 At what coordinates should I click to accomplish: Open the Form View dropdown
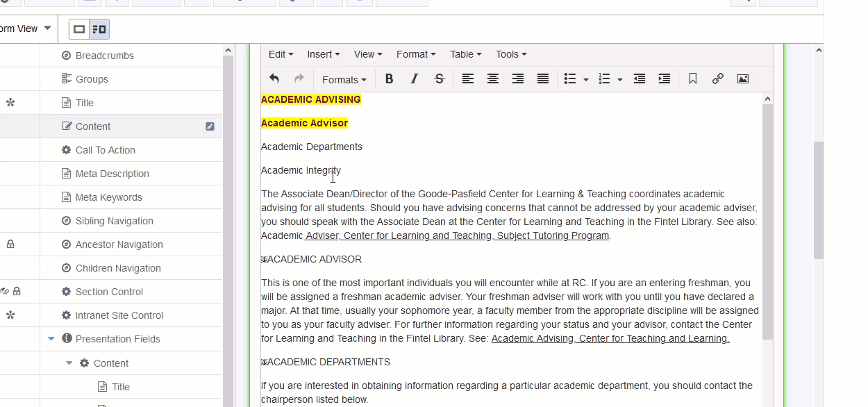click(x=26, y=29)
